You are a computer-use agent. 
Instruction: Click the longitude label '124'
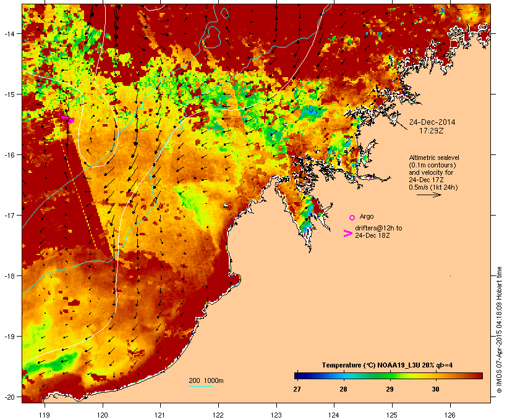(334, 415)
